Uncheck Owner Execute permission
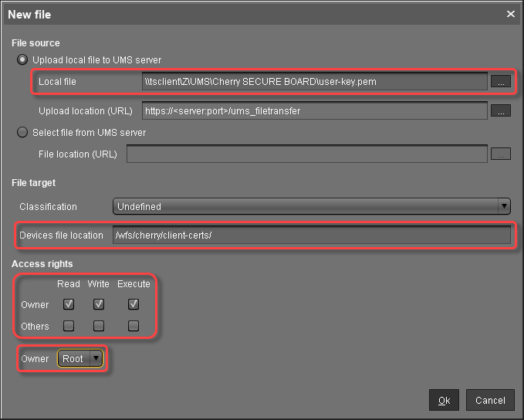This screenshot has width=524, height=420. [134, 304]
